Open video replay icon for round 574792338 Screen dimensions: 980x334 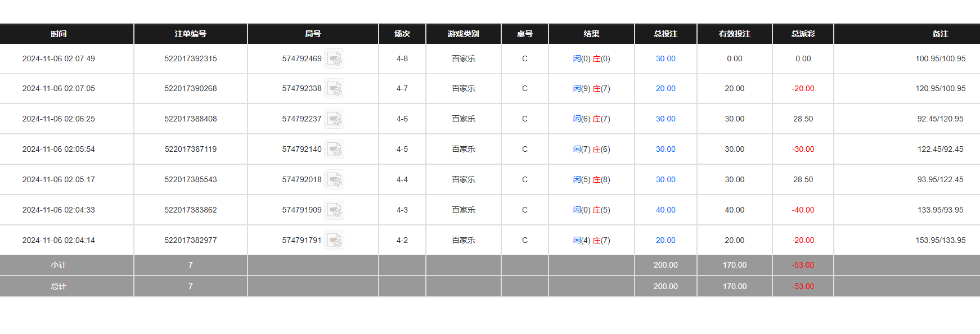point(334,88)
